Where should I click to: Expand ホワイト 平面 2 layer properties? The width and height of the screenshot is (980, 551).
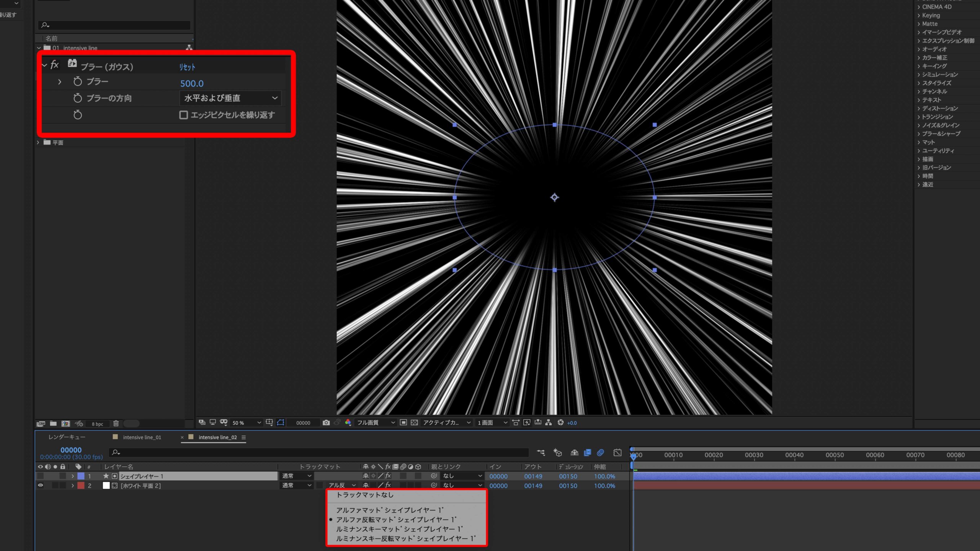(x=73, y=485)
